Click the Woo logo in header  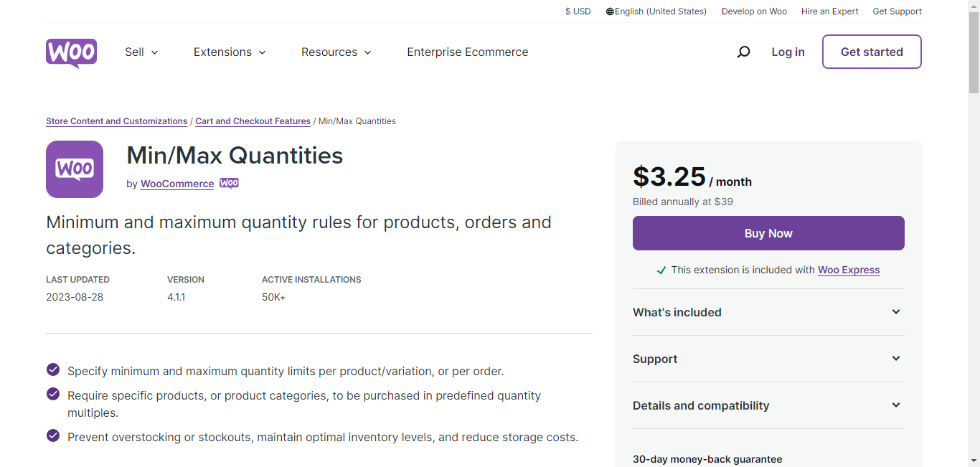pyautogui.click(x=71, y=53)
